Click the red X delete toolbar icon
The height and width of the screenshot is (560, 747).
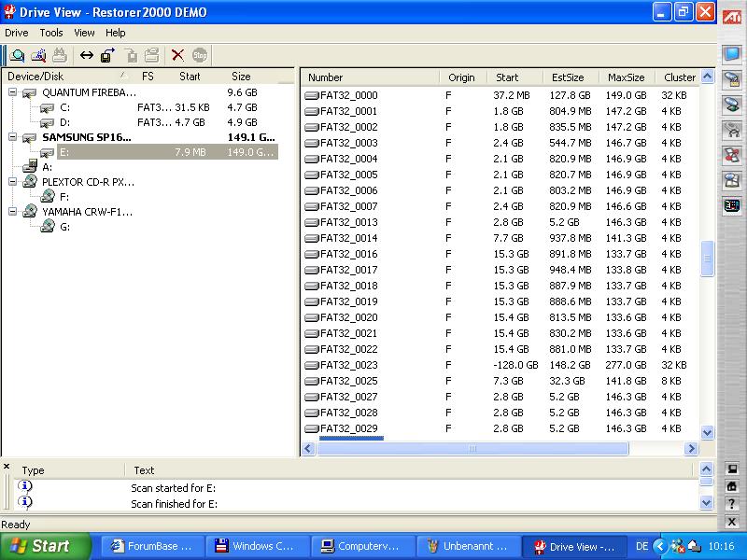click(177, 56)
